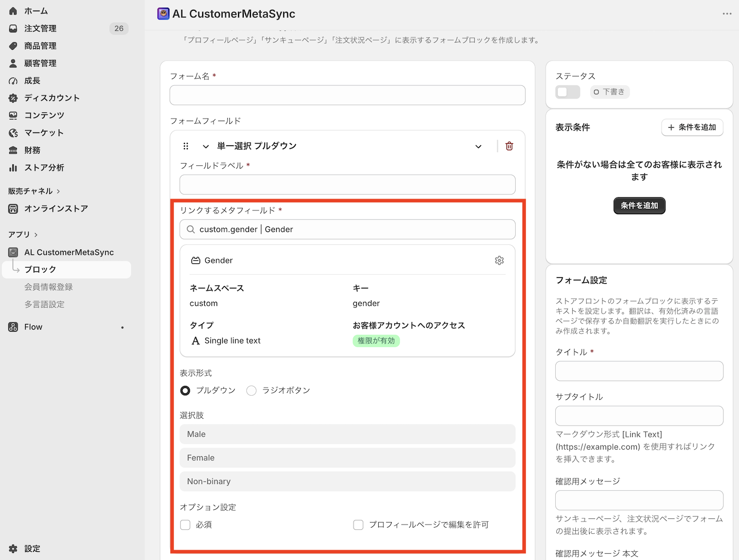Toggle the ステータス switch on
Image resolution: width=739 pixels, height=560 pixels.
tap(568, 92)
